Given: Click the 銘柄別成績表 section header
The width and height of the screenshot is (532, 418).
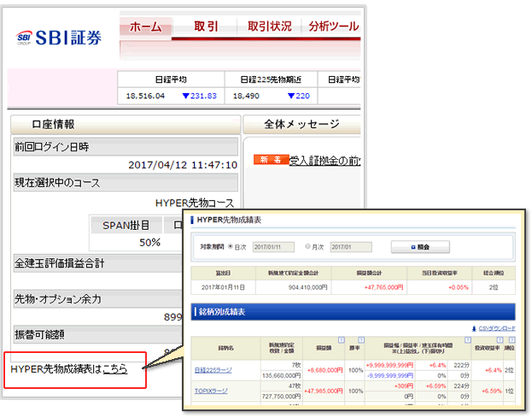Looking at the screenshot, I should point(353,312).
